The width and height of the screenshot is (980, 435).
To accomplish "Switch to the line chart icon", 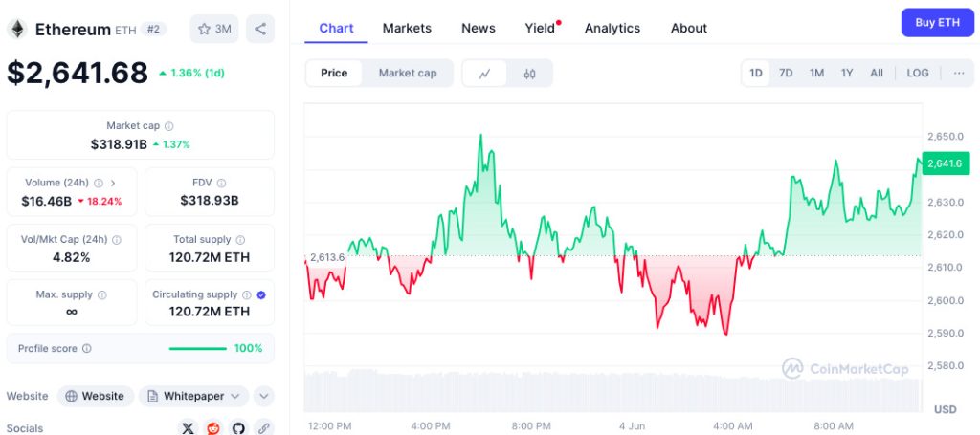I will pos(485,74).
